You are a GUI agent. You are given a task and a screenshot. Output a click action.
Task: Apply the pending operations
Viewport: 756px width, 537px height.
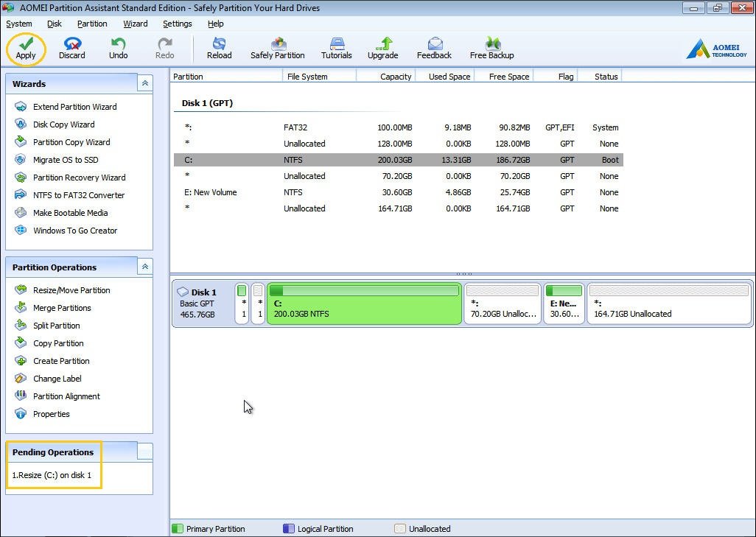pos(26,49)
